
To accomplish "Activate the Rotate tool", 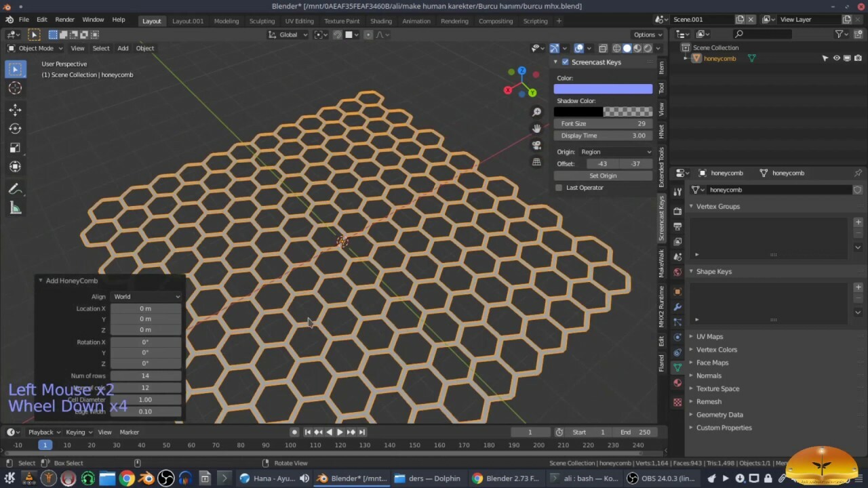I will [15, 128].
